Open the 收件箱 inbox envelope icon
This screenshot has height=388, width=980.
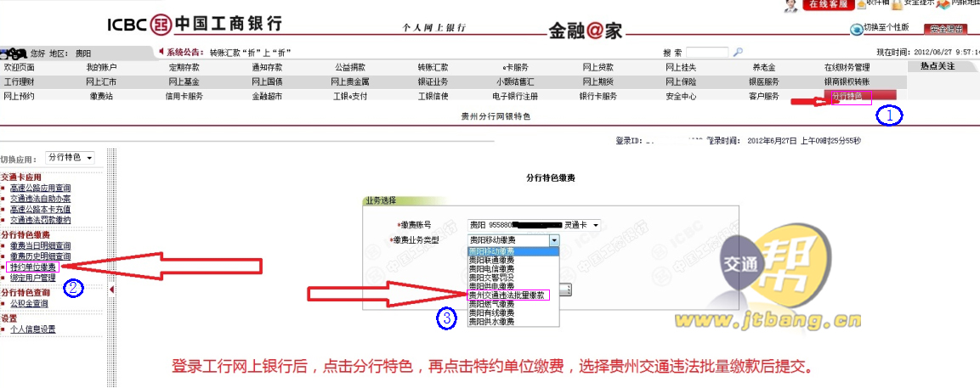tap(861, 3)
